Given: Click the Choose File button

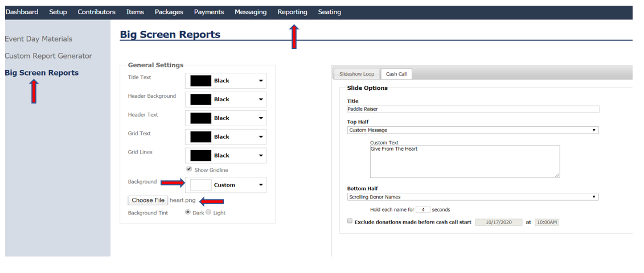Looking at the screenshot, I should click(x=148, y=200).
